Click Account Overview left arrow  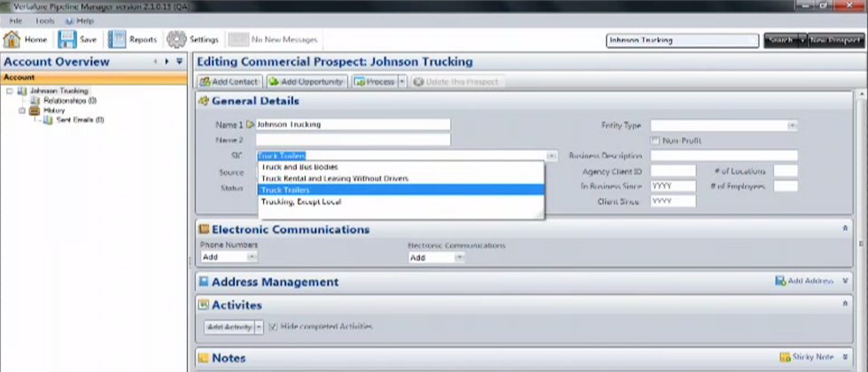[156, 61]
